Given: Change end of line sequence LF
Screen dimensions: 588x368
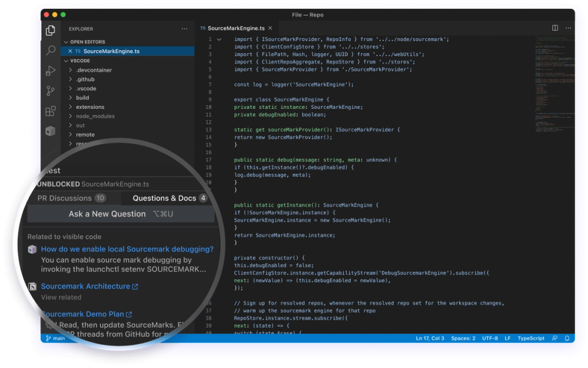Looking at the screenshot, I should pyautogui.click(x=507, y=339).
